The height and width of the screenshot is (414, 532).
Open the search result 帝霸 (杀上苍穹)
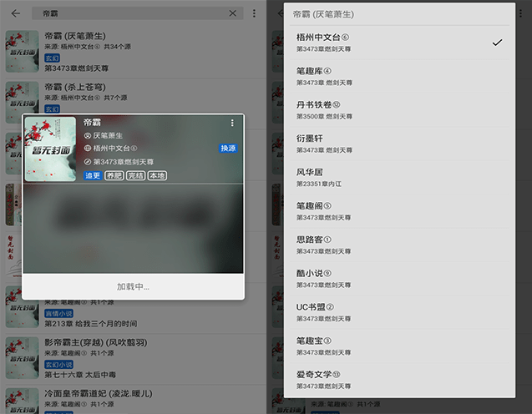(133, 96)
